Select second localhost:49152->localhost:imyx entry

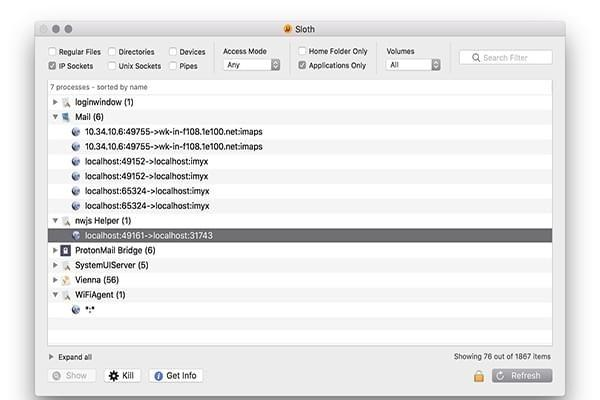click(x=300, y=176)
